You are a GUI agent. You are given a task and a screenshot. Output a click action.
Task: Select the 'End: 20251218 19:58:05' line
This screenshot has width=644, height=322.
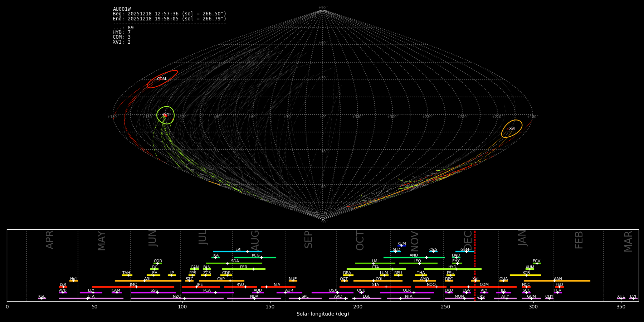pyautogui.click(x=170, y=19)
